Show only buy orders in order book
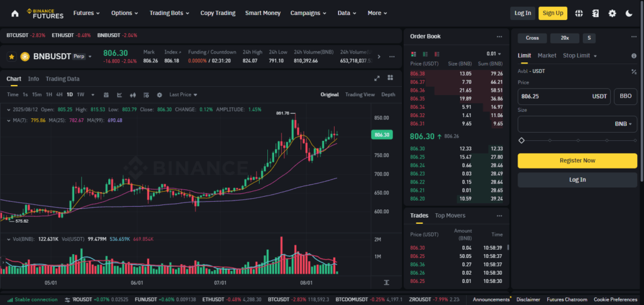644x305 pixels. [425, 54]
